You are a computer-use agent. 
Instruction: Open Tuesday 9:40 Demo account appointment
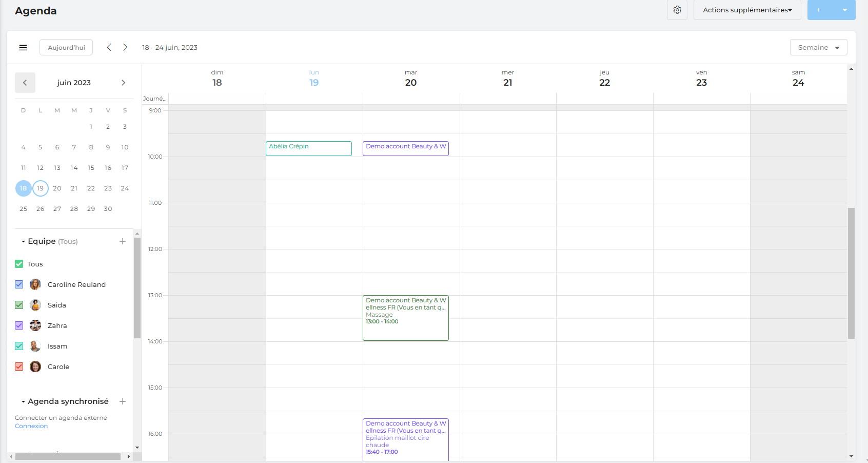pyautogui.click(x=406, y=148)
